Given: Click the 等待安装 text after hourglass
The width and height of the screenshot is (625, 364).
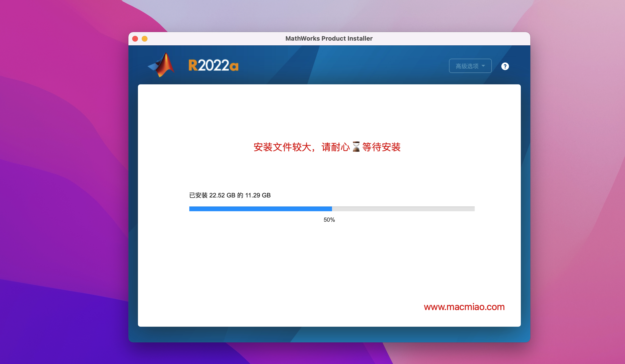Looking at the screenshot, I should click(381, 147).
